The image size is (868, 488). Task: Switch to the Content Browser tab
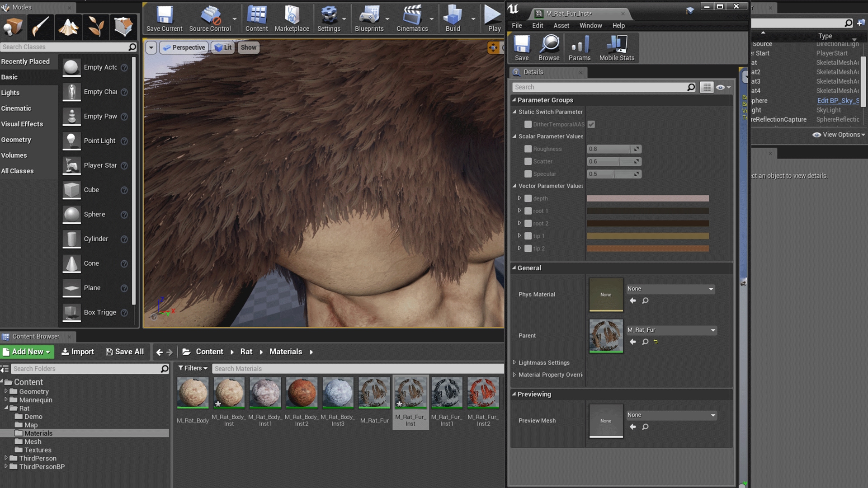[x=36, y=336]
